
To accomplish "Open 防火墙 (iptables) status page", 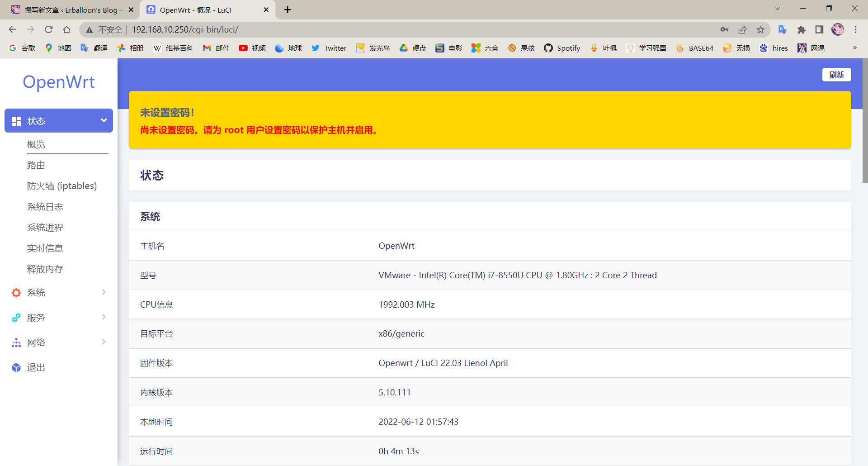I will [x=62, y=186].
